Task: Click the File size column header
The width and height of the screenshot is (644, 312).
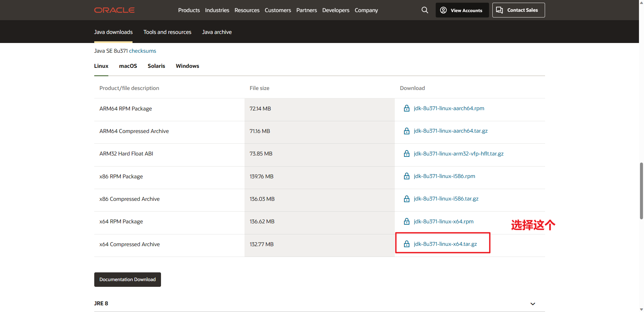Action: (259, 88)
